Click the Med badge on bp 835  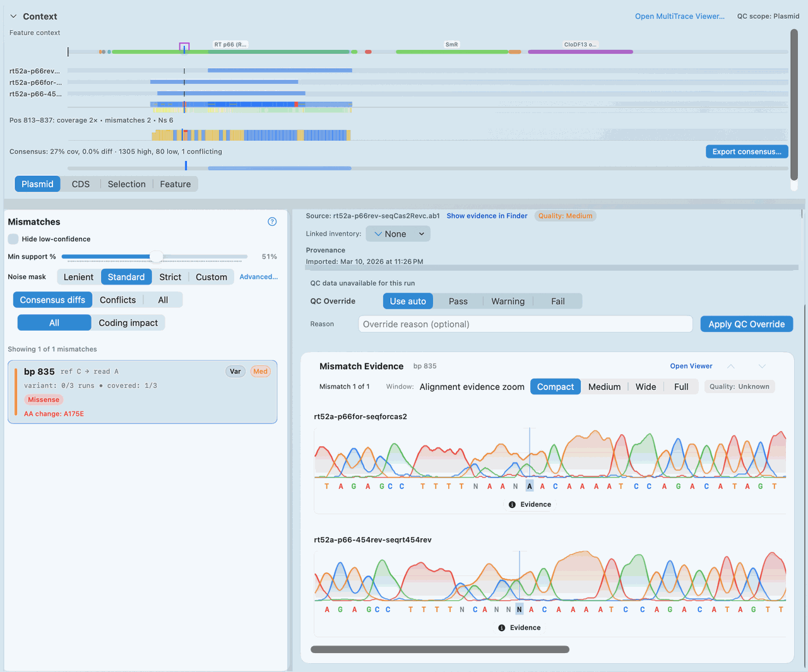pos(261,372)
